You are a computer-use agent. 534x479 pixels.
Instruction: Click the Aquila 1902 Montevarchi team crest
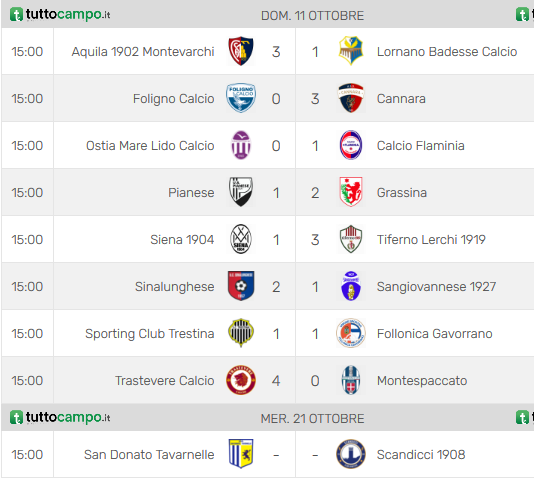(x=241, y=51)
